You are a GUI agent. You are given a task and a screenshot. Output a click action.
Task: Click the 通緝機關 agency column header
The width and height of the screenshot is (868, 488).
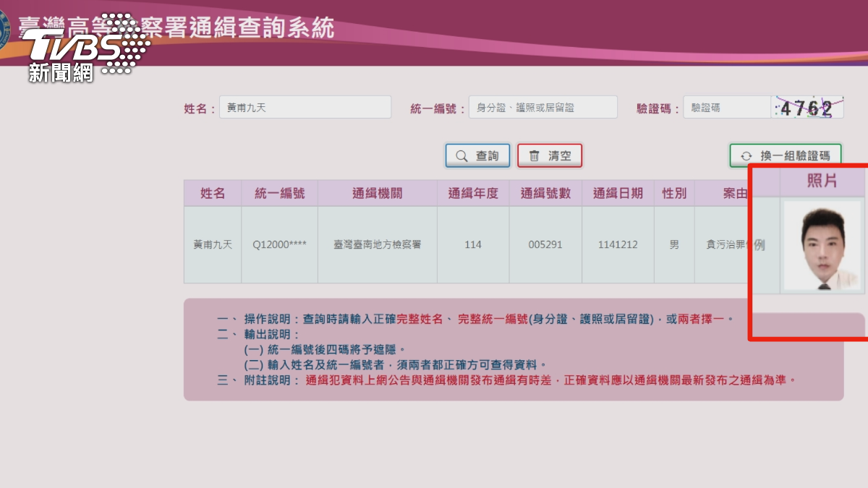click(x=377, y=192)
